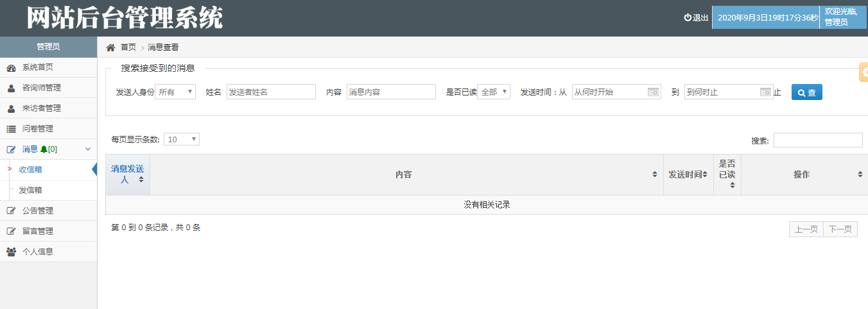Click the 退出 logout link
Image resolution: width=868 pixels, height=309 pixels.
(x=700, y=18)
